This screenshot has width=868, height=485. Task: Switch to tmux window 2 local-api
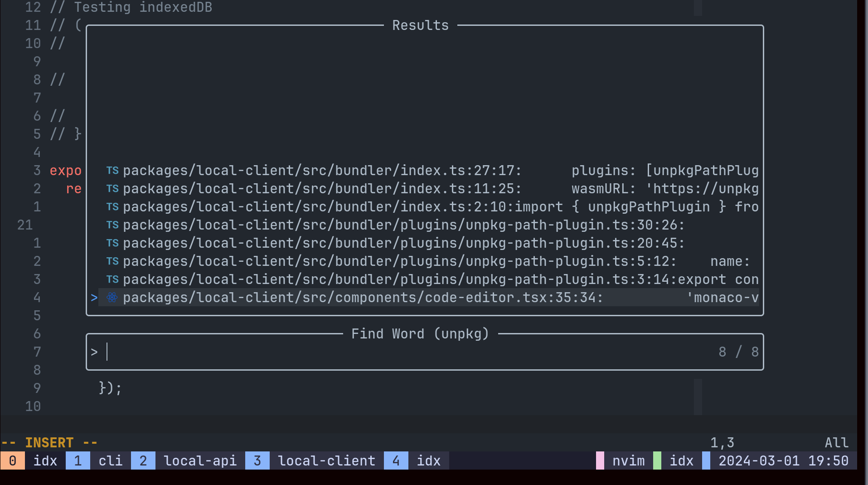coord(188,461)
